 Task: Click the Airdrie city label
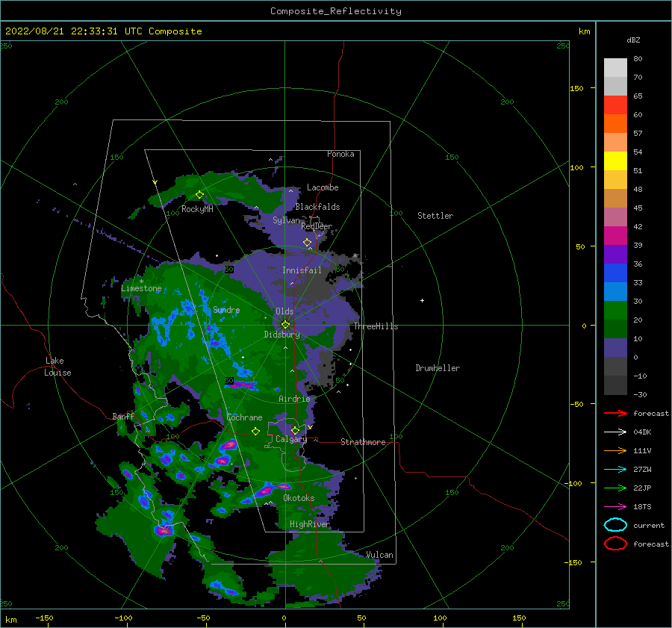294,399
